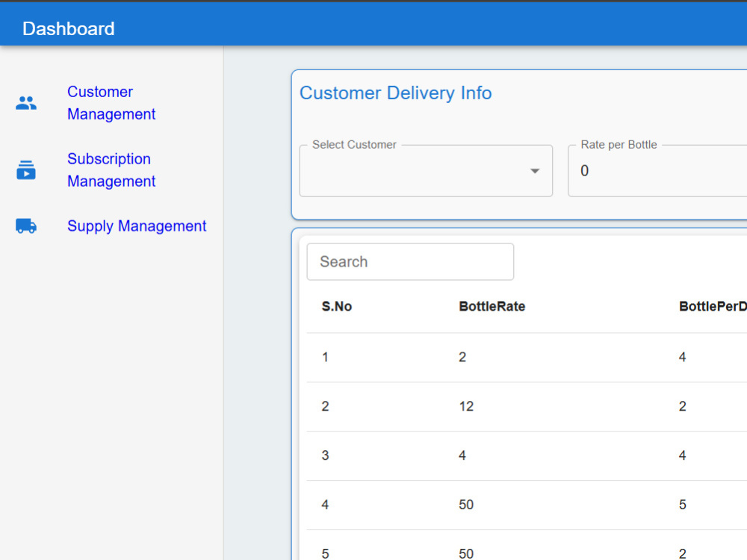Focus the Rate per Bottle field
This screenshot has height=560, width=747.
pyautogui.click(x=657, y=170)
